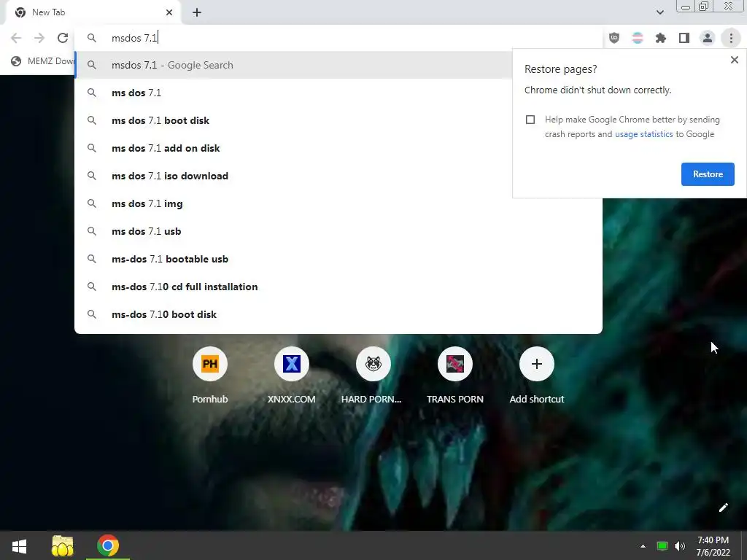
Task: Open Chrome three-dot menu
Action: 731,38
